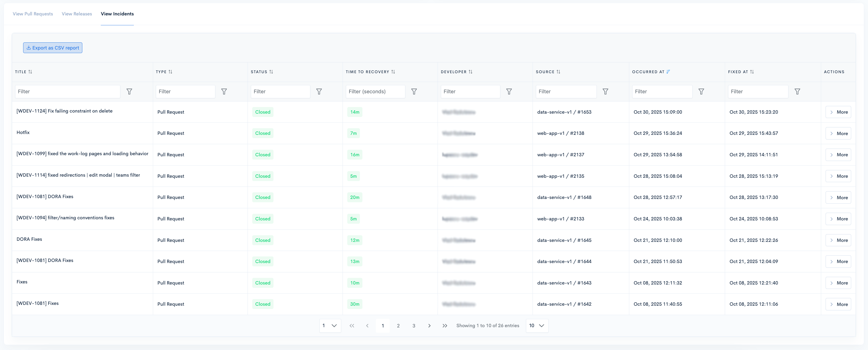This screenshot has width=868, height=350.
Task: Go to the last page of entries
Action: [445, 326]
